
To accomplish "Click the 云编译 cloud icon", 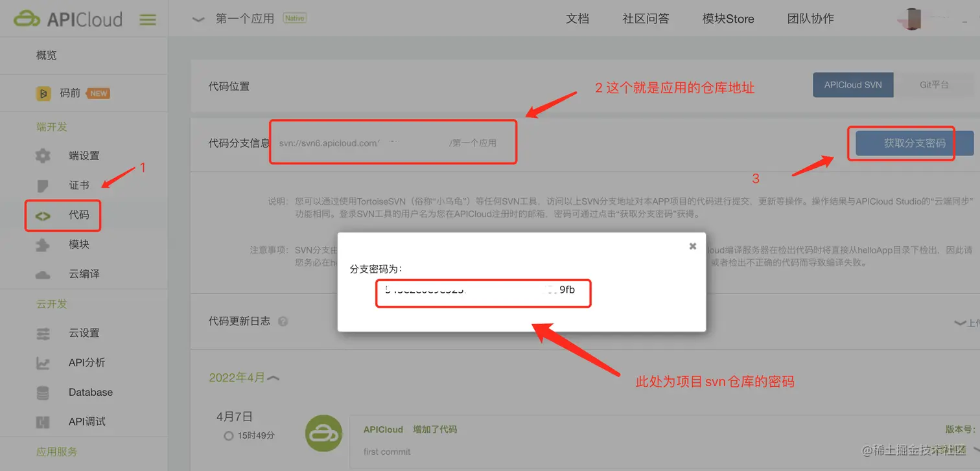I will pyautogui.click(x=43, y=274).
